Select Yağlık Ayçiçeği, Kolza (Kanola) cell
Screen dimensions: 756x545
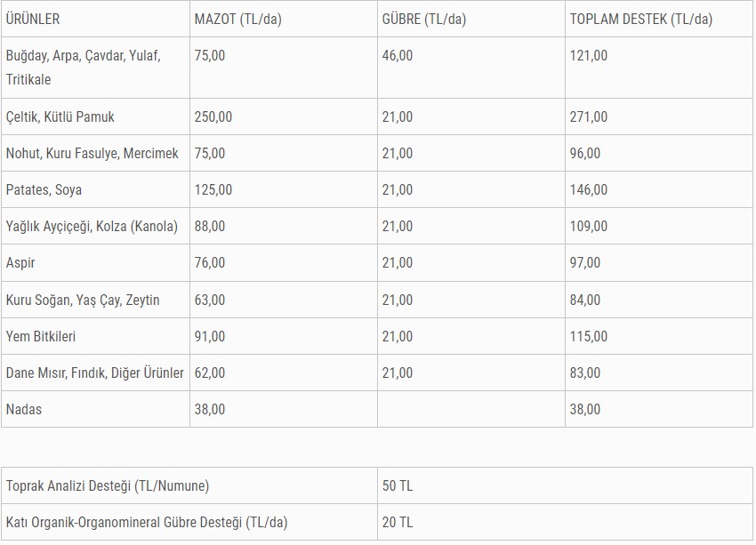[x=92, y=226]
